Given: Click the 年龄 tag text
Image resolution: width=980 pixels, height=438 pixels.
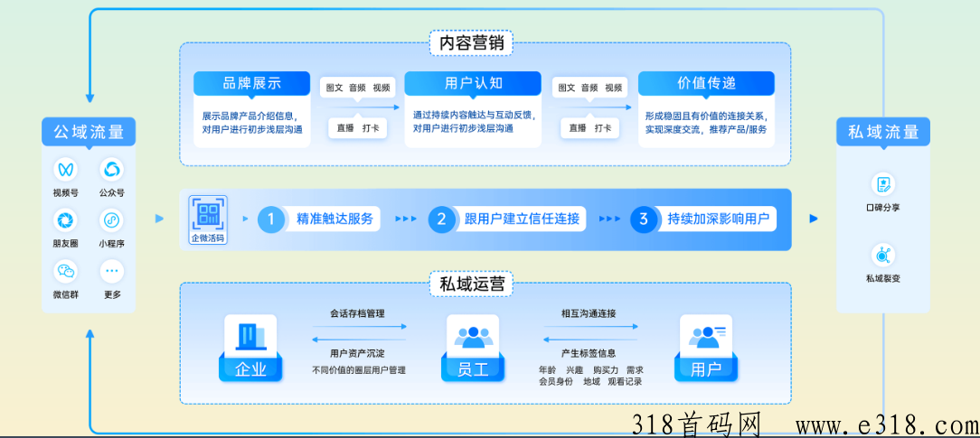Looking at the screenshot, I should click(x=548, y=370).
